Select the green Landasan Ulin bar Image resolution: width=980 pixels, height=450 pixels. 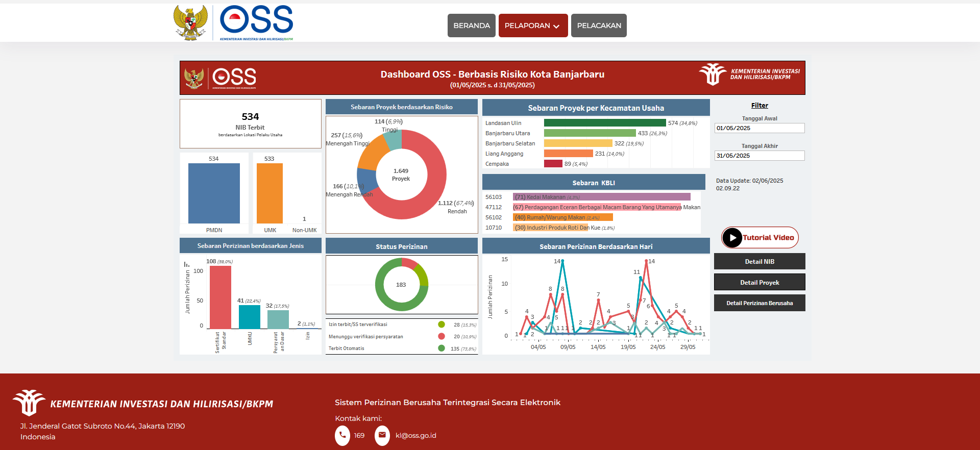tap(604, 123)
